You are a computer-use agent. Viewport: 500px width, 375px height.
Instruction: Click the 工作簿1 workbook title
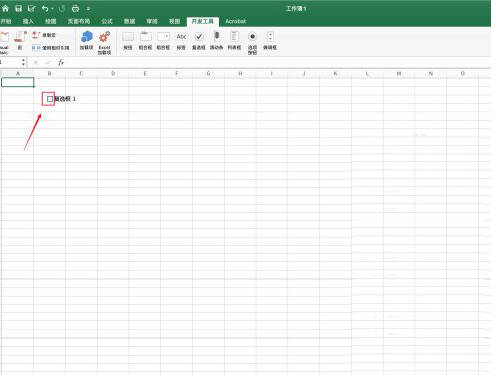[296, 9]
